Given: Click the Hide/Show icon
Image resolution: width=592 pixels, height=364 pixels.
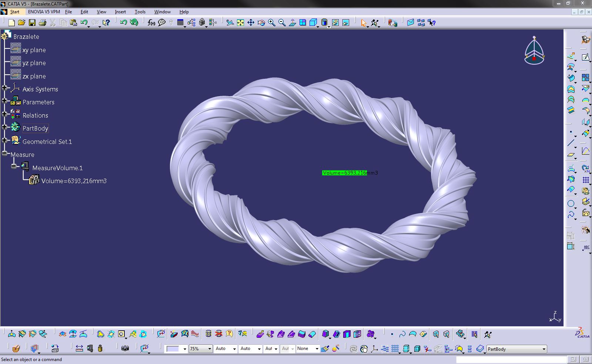Looking at the screenshot, I should point(335,23).
